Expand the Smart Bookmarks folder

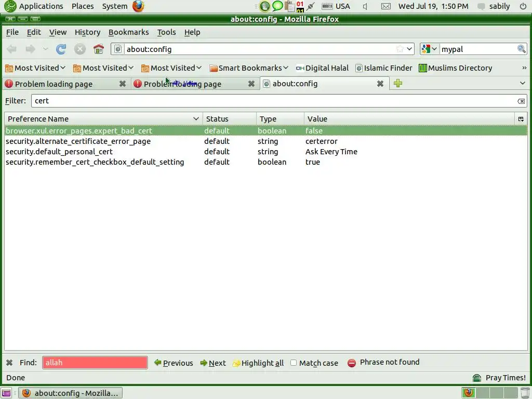tap(249, 68)
